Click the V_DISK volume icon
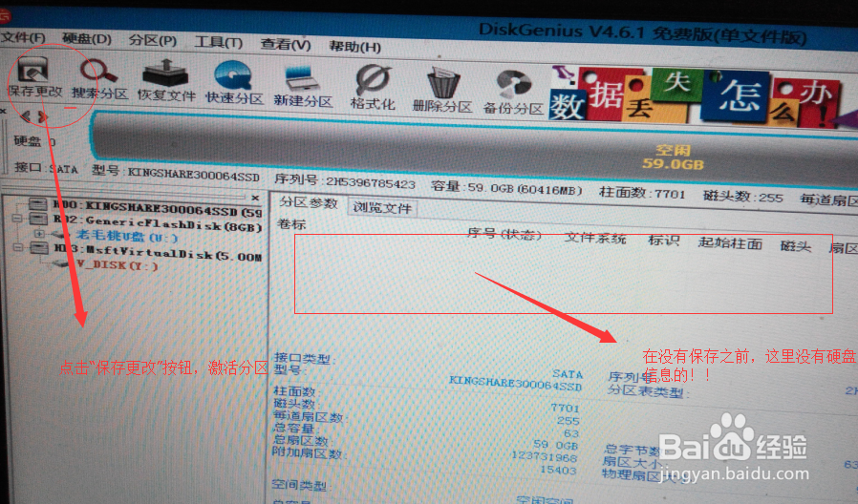Screen dimensions: 858x504 62,263
